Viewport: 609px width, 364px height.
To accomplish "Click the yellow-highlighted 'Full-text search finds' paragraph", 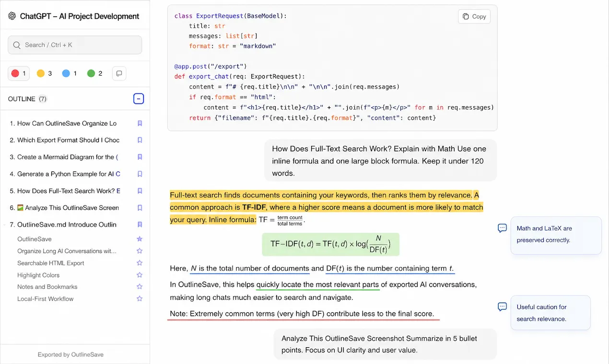I will tap(327, 207).
